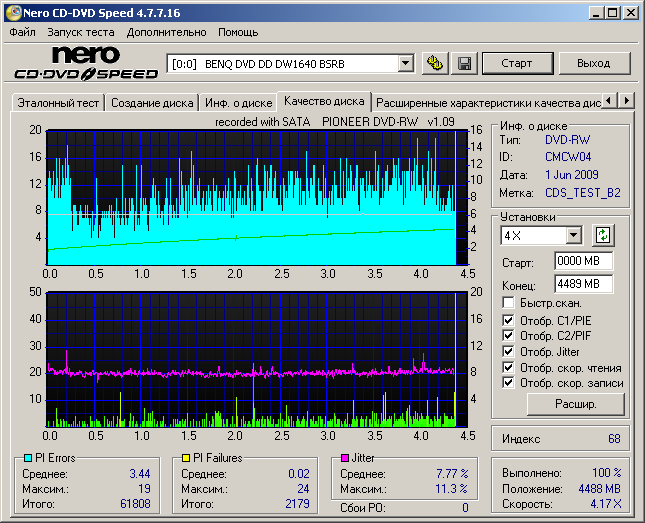Screen dimensions: 645x523
Task: Click the Jitter average 7.77 %
Action: point(452,474)
